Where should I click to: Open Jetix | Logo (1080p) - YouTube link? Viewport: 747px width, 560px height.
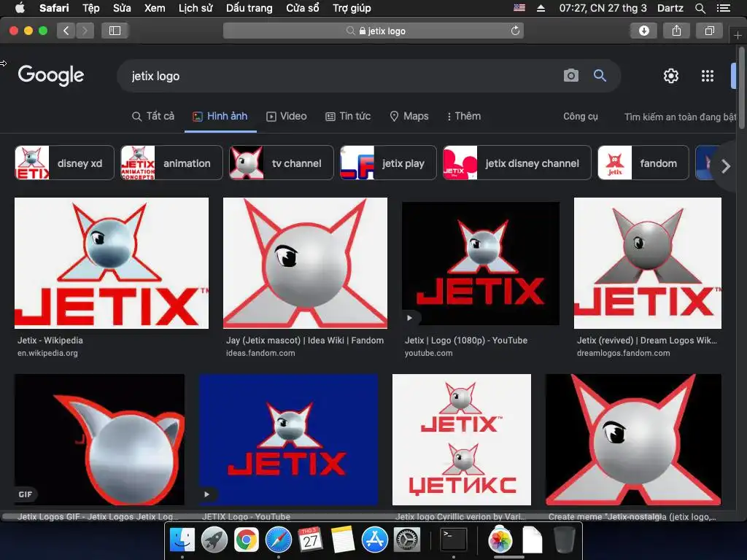[x=466, y=341]
